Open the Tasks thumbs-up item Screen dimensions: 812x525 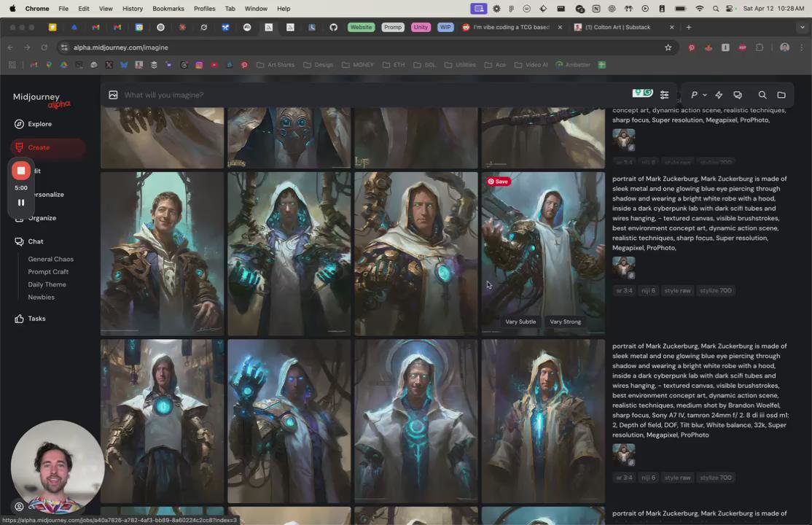[x=30, y=319]
